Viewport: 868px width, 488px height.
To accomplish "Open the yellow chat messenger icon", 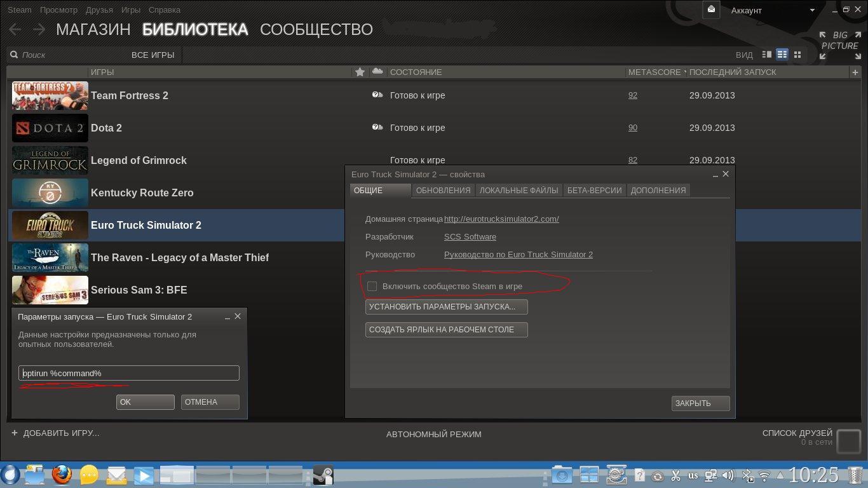I will [90, 475].
